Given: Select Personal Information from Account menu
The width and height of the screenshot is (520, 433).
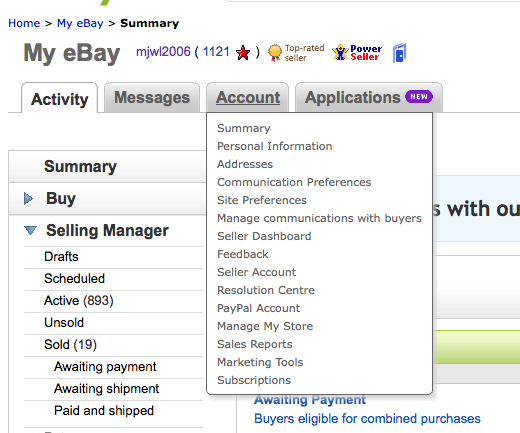Looking at the screenshot, I should point(275,146).
